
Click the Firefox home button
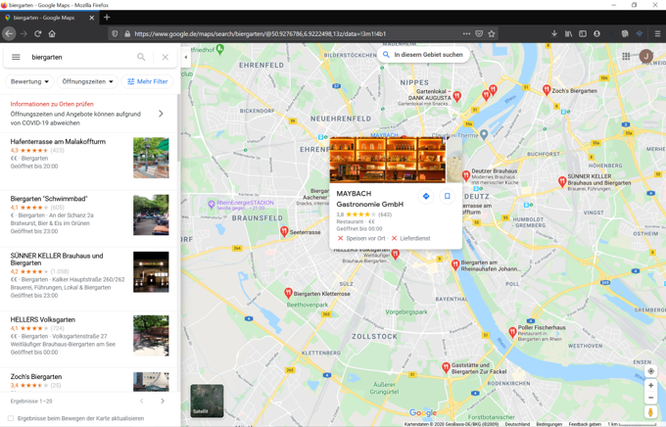tap(52, 34)
